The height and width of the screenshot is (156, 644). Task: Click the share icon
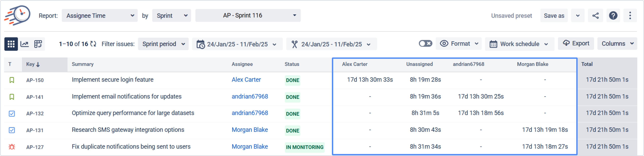pos(595,16)
